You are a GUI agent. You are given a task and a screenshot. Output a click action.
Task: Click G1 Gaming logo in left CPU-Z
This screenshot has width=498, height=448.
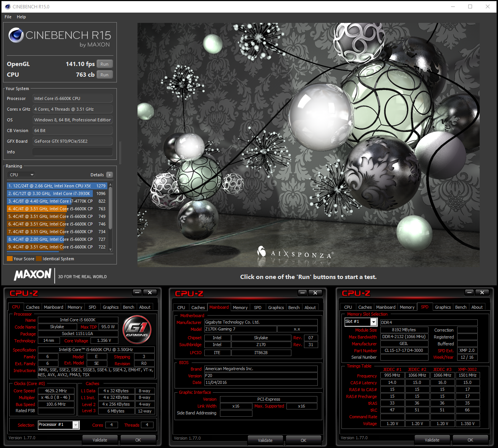click(x=137, y=330)
